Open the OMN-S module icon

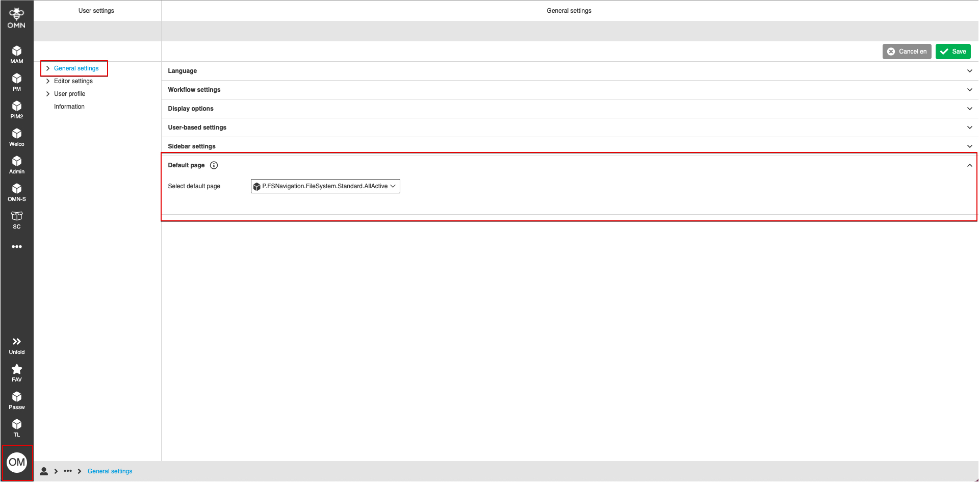pos(16,192)
